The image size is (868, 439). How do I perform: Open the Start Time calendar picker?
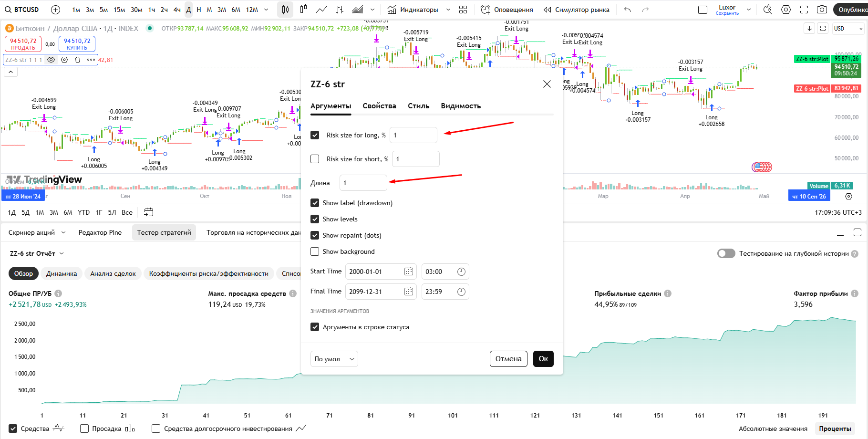(x=409, y=272)
